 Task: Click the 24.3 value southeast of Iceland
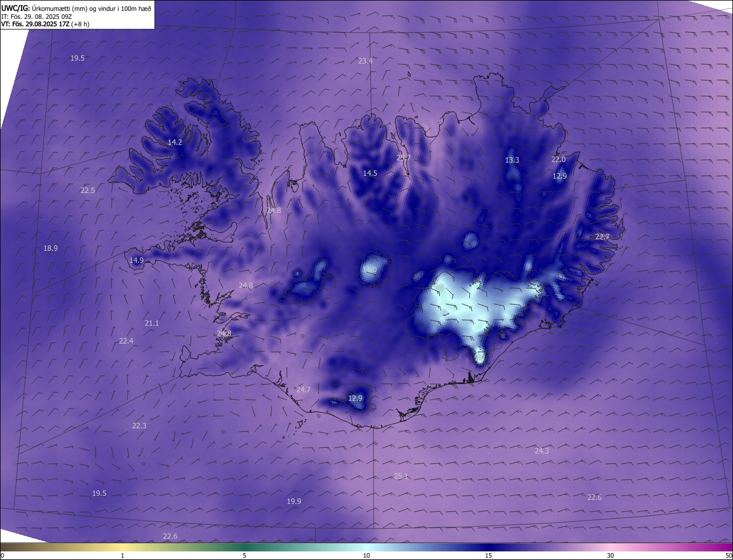coord(542,451)
